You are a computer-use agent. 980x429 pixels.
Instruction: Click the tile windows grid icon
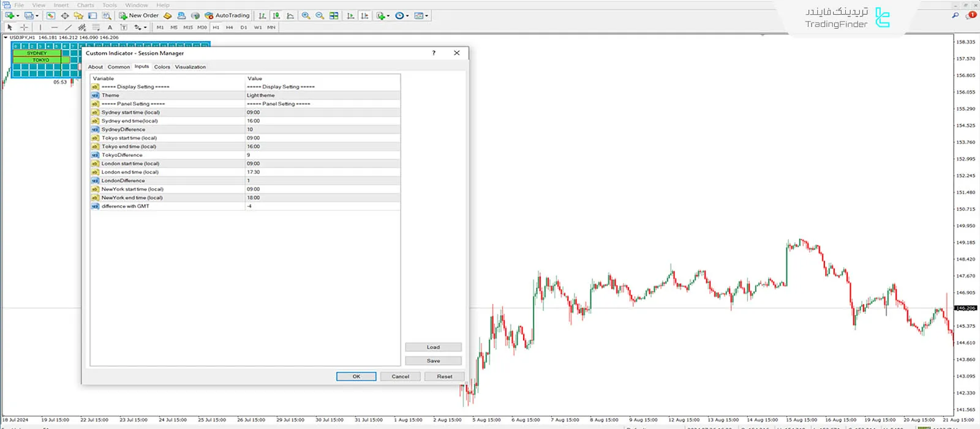[x=334, y=15]
